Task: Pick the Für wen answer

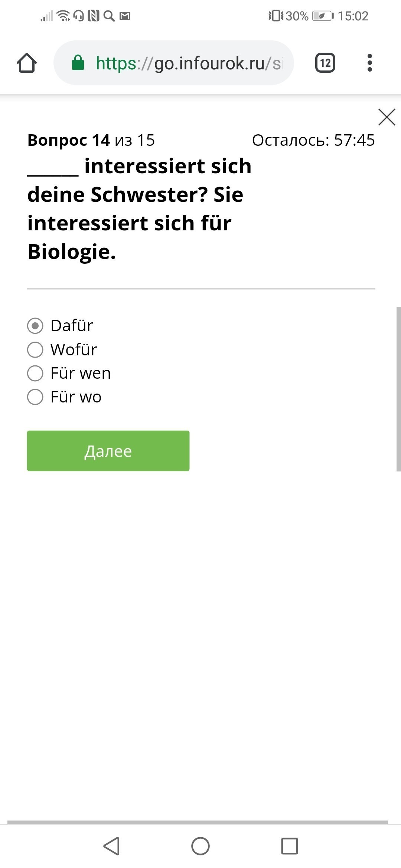Action: [x=35, y=374]
